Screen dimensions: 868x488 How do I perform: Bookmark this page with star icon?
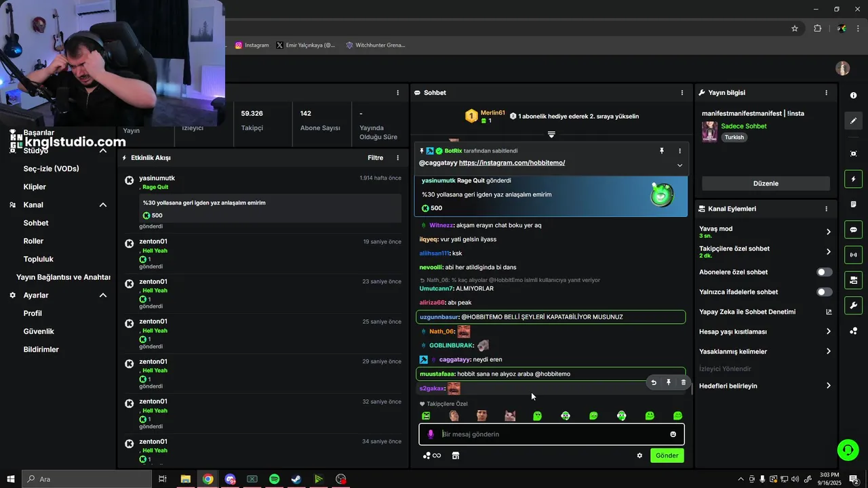pyautogui.click(x=795, y=28)
